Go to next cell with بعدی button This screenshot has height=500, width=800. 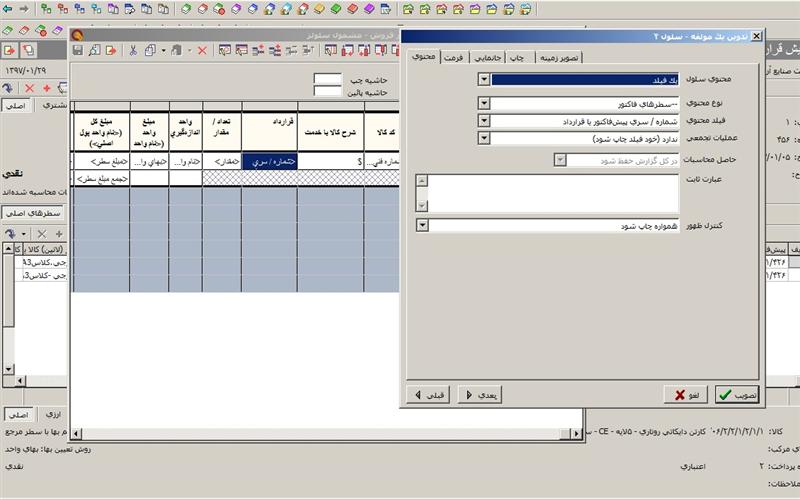tap(479, 395)
